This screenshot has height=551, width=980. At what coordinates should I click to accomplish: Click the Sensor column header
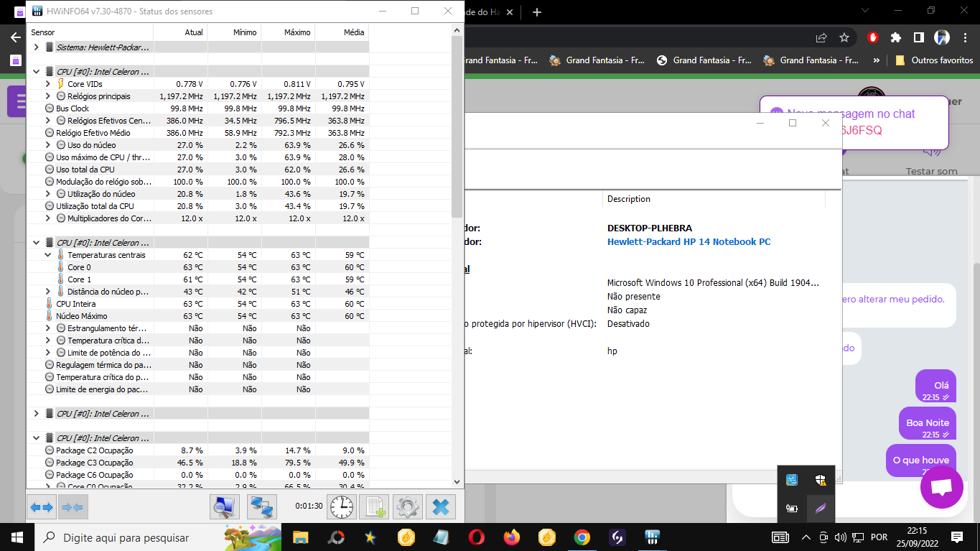(90, 32)
